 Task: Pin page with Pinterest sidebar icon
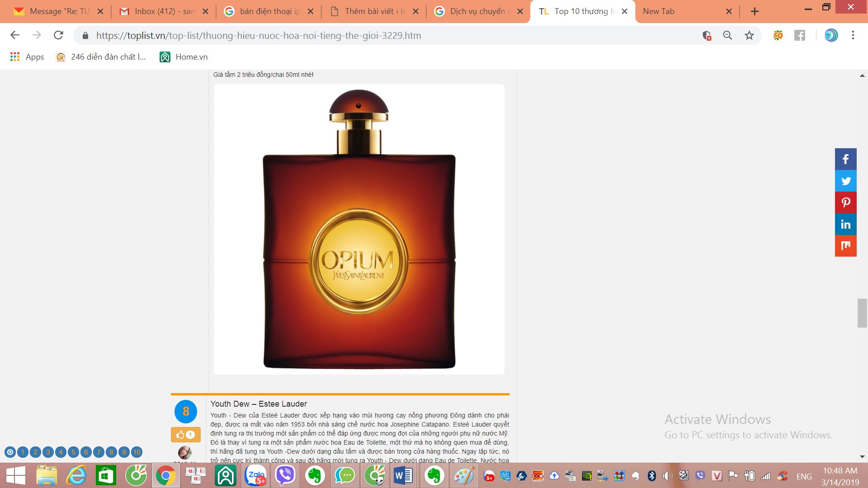tap(845, 202)
